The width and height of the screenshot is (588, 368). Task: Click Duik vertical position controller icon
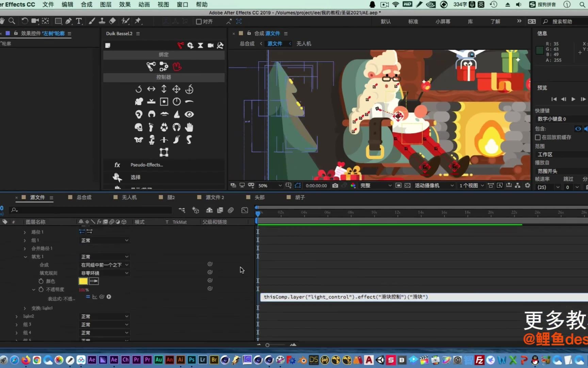(164, 89)
